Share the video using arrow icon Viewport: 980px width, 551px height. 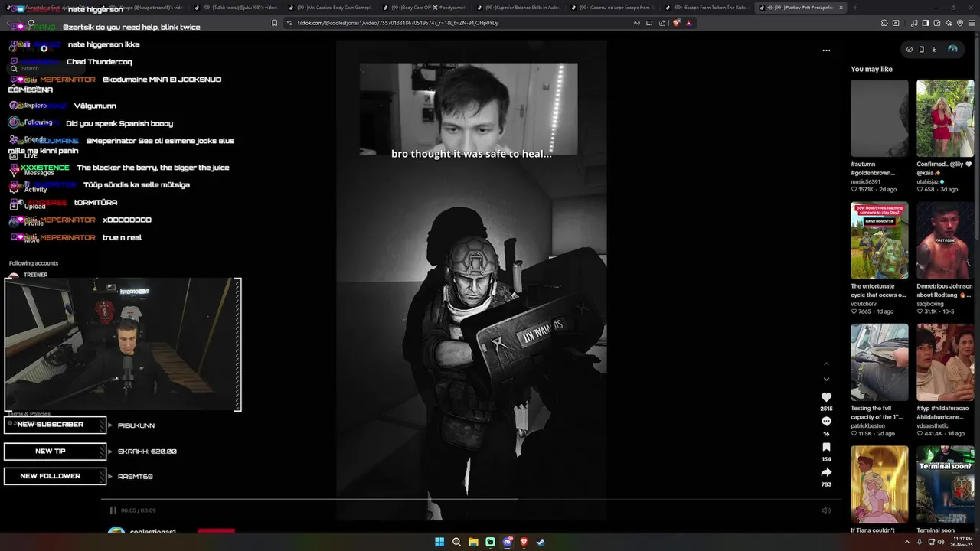[x=826, y=472]
